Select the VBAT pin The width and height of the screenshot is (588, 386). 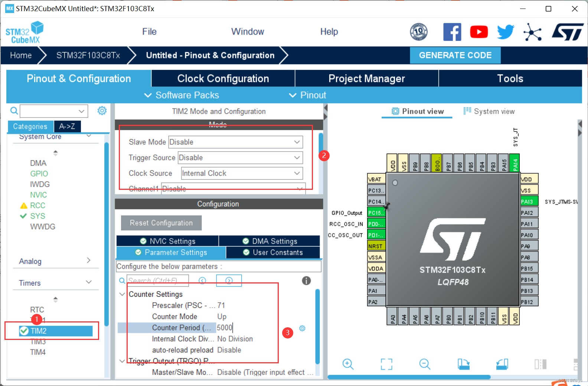tap(376, 179)
